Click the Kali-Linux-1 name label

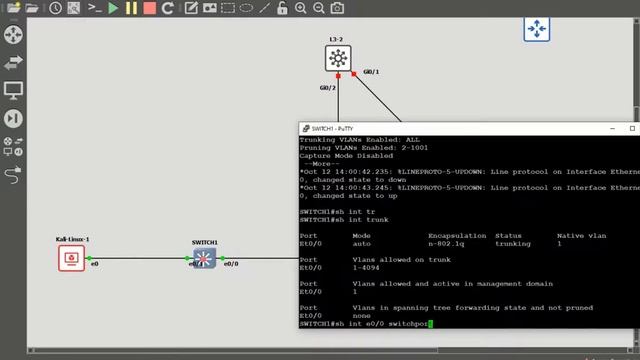[72, 239]
